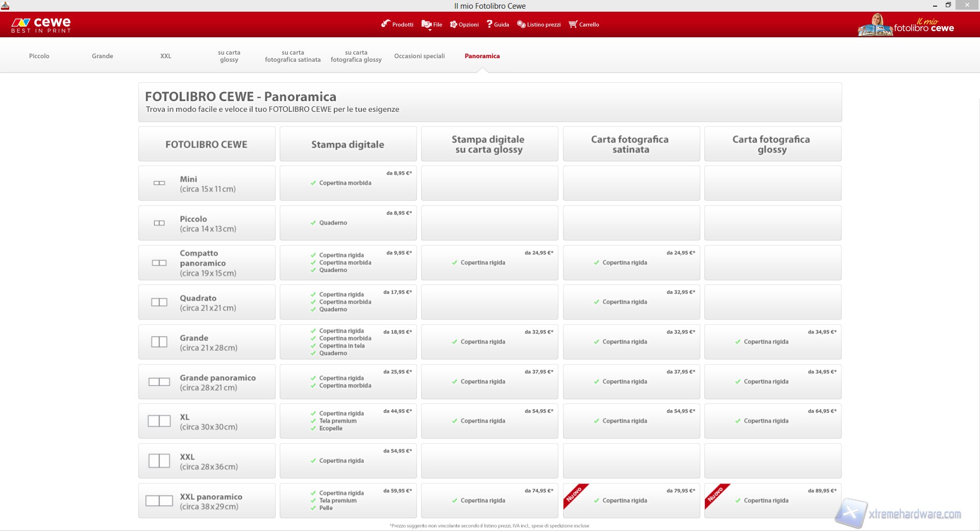This screenshot has width=980, height=531.
Task: Select Ecopelle cover for XL format
Action: (331, 429)
